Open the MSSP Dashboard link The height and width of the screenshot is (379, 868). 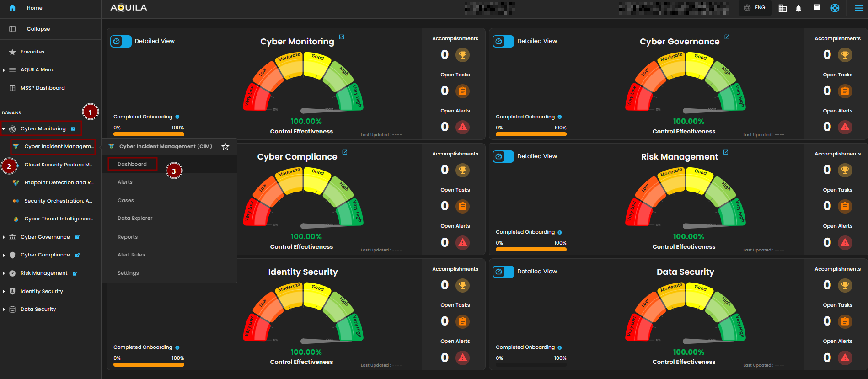[x=43, y=88]
